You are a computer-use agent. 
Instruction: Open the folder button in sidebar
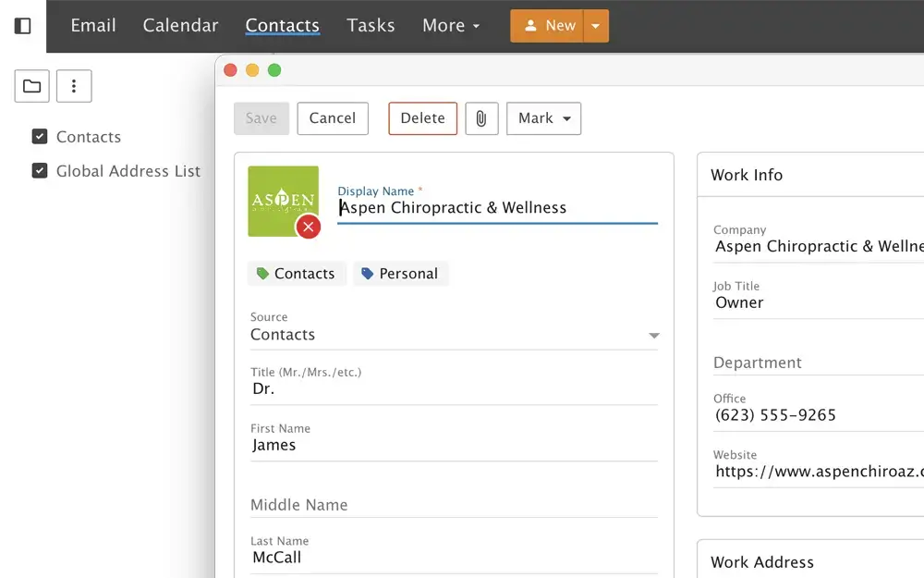(31, 86)
